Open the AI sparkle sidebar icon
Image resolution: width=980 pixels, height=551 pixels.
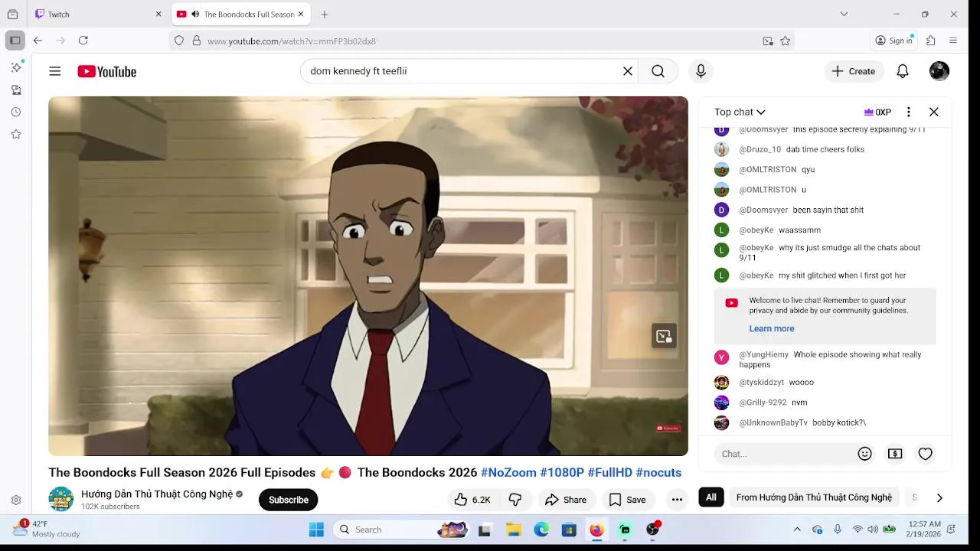pos(16,67)
